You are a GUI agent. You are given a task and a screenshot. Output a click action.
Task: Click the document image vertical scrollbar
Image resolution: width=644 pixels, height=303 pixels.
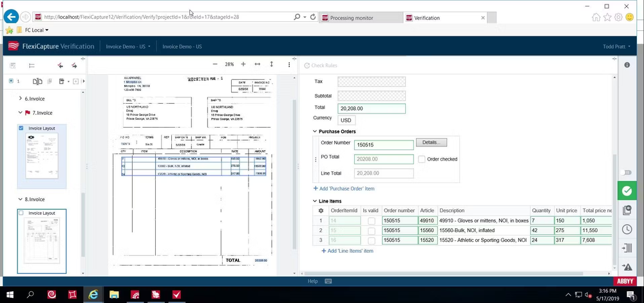294,173
